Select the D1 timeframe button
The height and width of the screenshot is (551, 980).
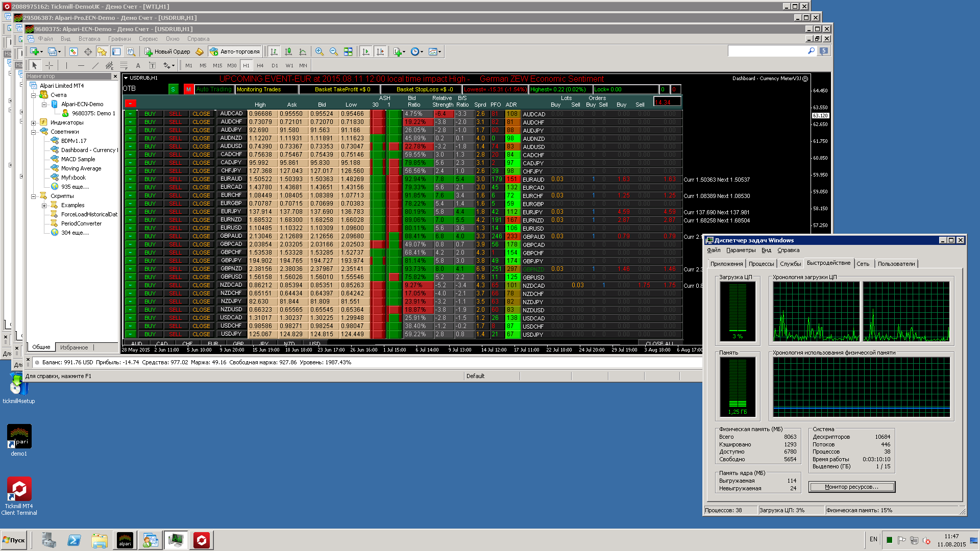(275, 65)
